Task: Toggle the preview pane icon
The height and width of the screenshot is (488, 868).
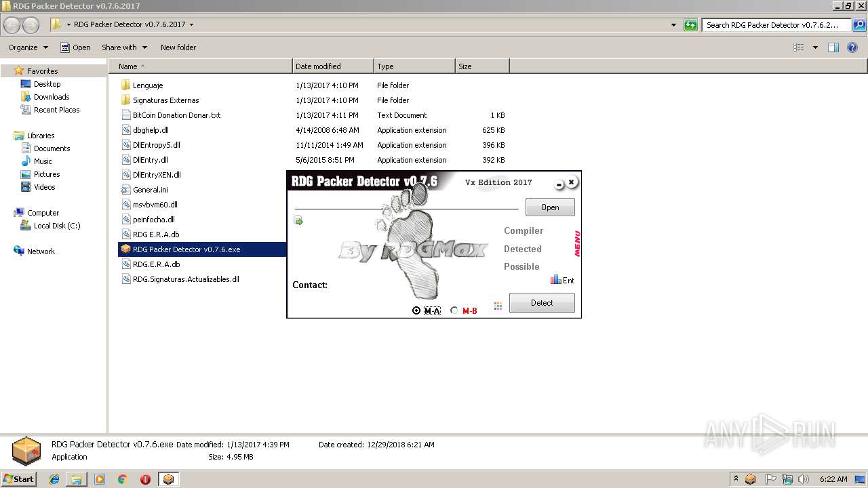Action: pos(833,47)
